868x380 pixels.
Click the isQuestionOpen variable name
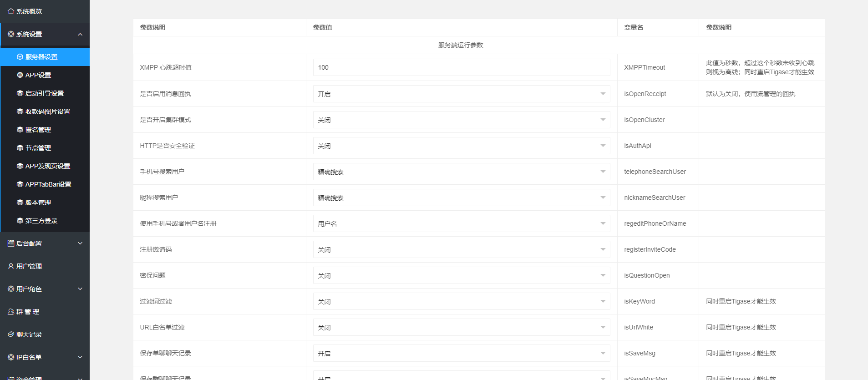coord(647,275)
